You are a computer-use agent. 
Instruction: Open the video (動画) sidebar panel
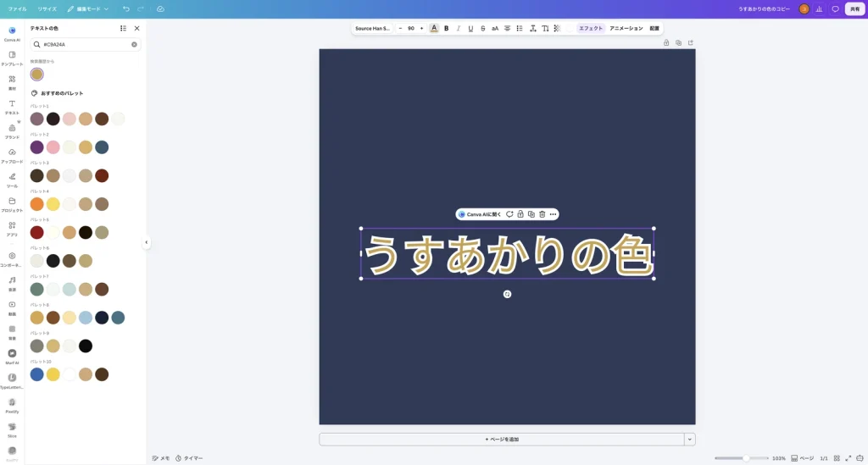[x=12, y=307]
